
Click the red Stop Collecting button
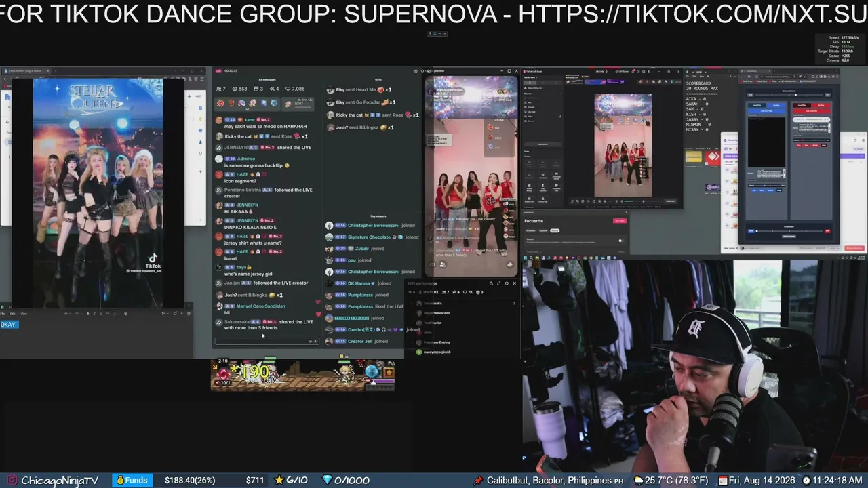(854, 248)
